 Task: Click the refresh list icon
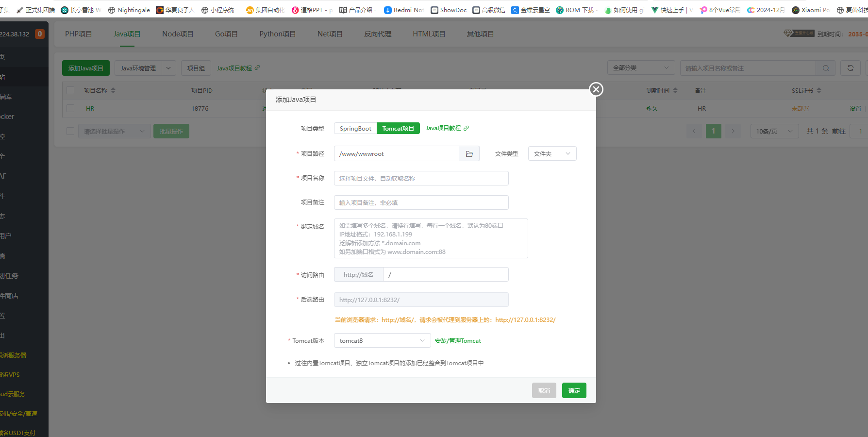click(x=850, y=68)
